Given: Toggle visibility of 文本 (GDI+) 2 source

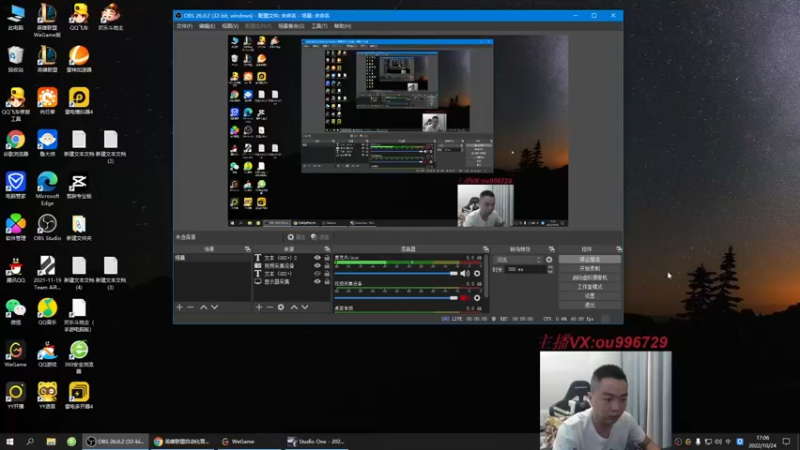Looking at the screenshot, I should click(317, 258).
